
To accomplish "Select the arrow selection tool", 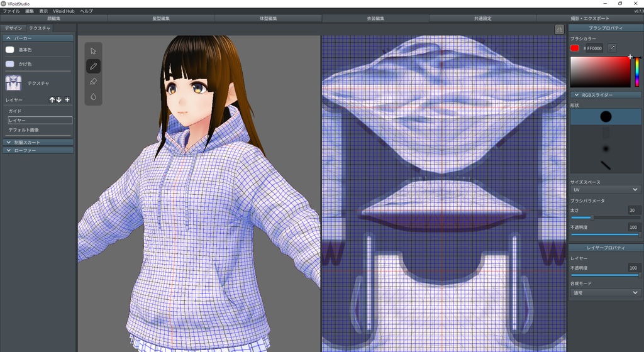I will pyautogui.click(x=93, y=52).
